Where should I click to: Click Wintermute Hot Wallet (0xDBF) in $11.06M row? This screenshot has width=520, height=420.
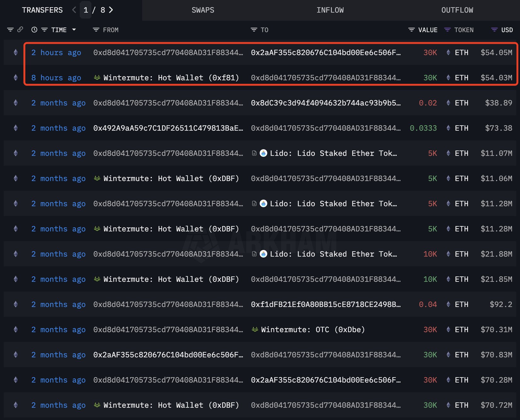tap(171, 179)
